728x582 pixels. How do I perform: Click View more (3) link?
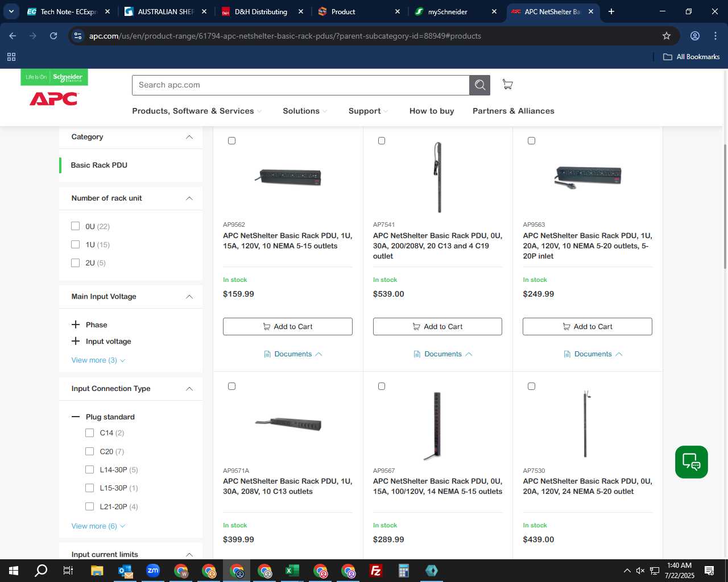[x=98, y=360]
